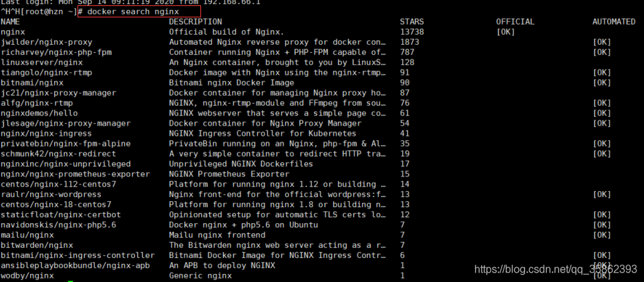Click 'NGINX Ingress Controller for Kubernetes' description
The width and height of the screenshot is (644, 282).
pyautogui.click(x=263, y=134)
